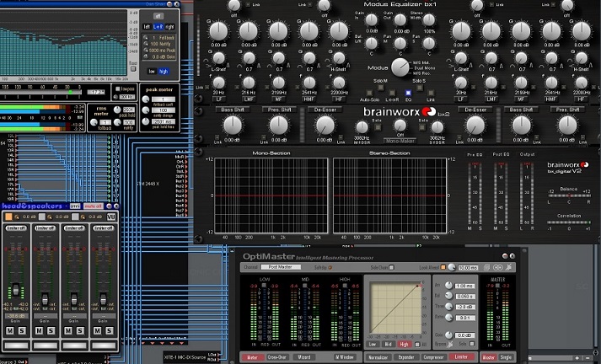This screenshot has width=601, height=364.
Task: Click the Att knob in OptiMaster
Action: [x=448, y=286]
